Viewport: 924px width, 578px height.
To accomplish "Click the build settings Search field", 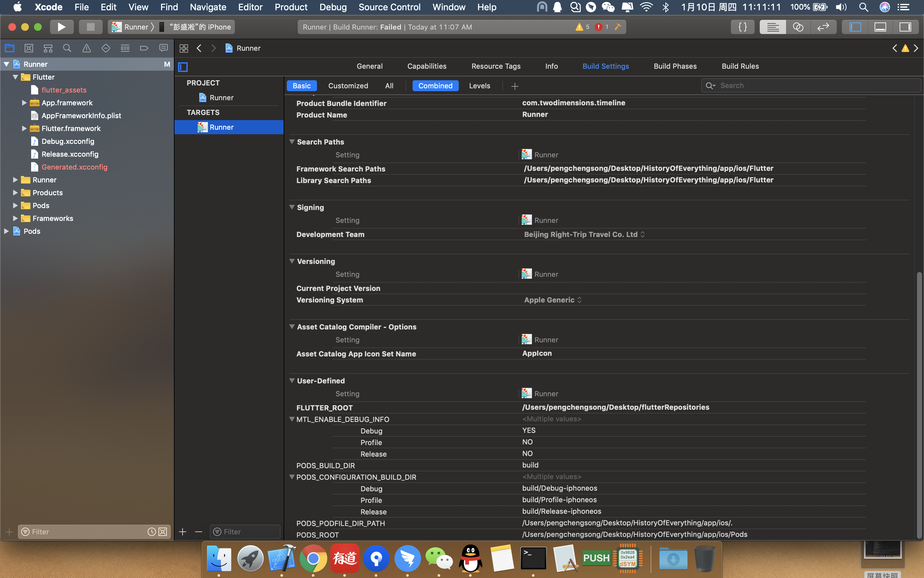I will tap(811, 86).
